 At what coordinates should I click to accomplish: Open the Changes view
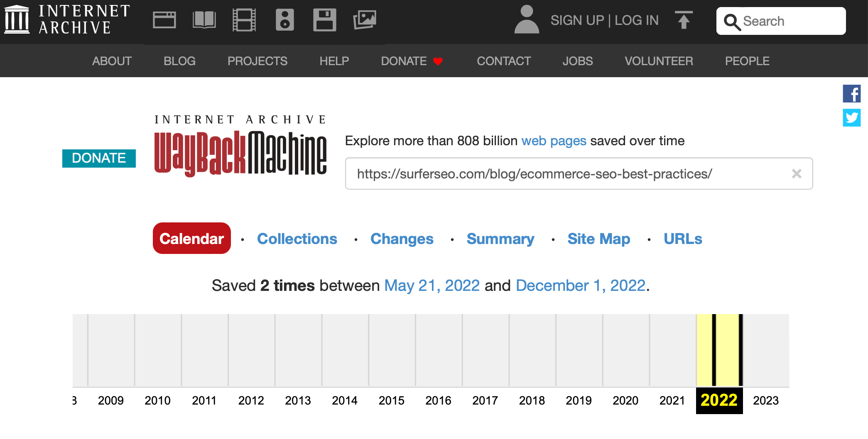click(x=402, y=239)
